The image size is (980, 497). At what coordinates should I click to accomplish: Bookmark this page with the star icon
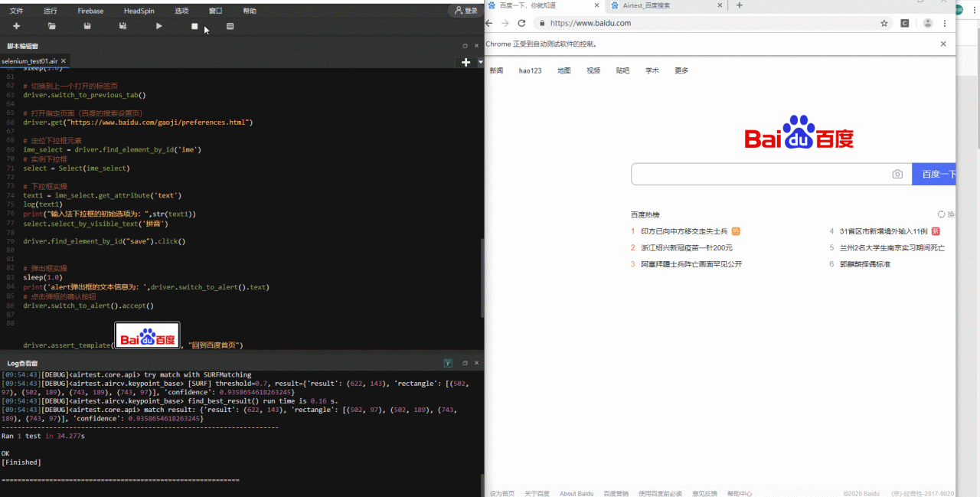pos(884,23)
